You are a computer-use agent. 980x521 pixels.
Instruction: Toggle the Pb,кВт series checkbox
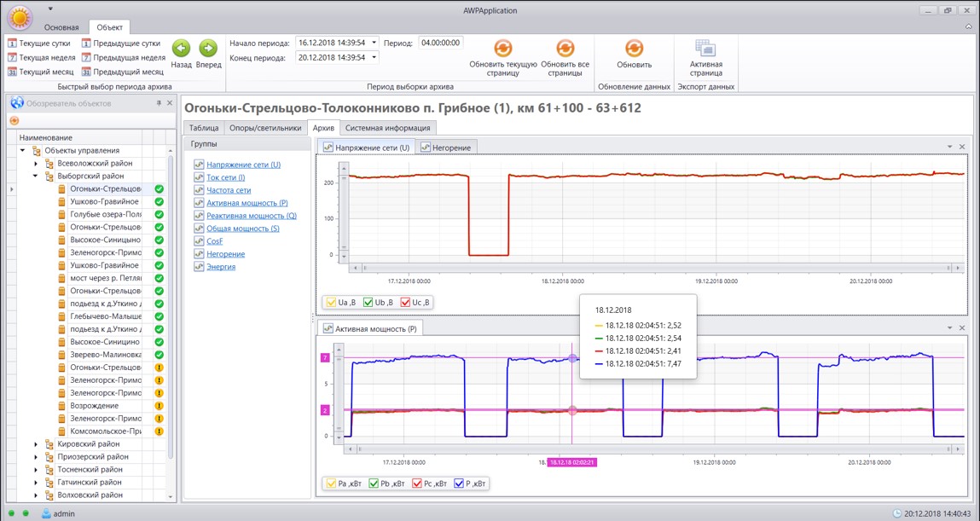point(374,483)
